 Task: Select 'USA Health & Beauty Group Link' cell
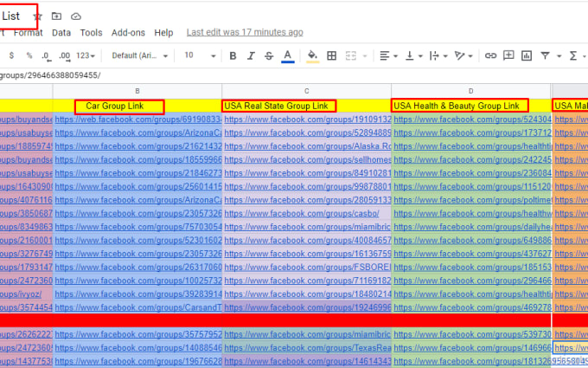(471, 106)
